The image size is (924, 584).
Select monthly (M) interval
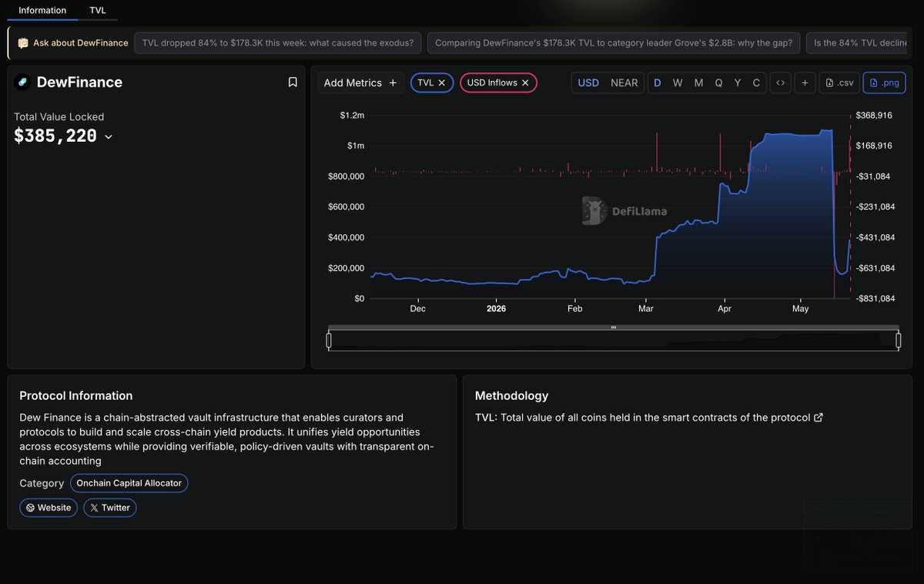point(698,82)
